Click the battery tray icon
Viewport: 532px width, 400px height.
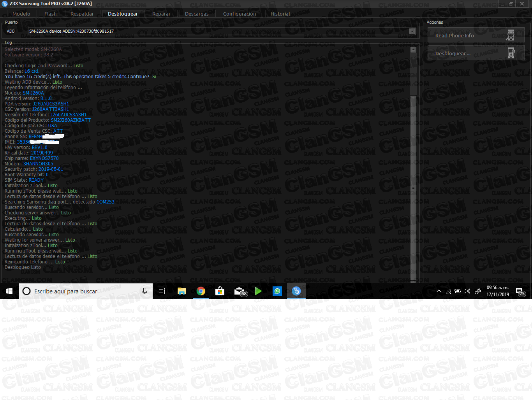pyautogui.click(x=458, y=291)
